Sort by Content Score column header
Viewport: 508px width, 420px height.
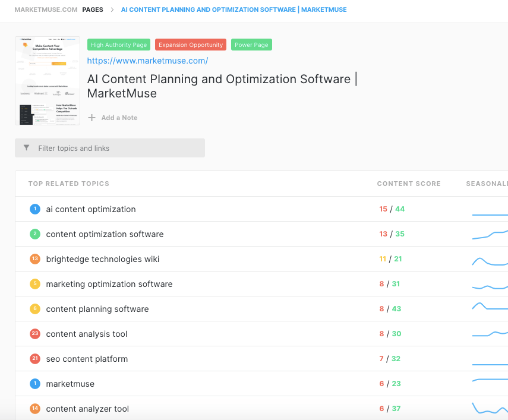tap(409, 184)
